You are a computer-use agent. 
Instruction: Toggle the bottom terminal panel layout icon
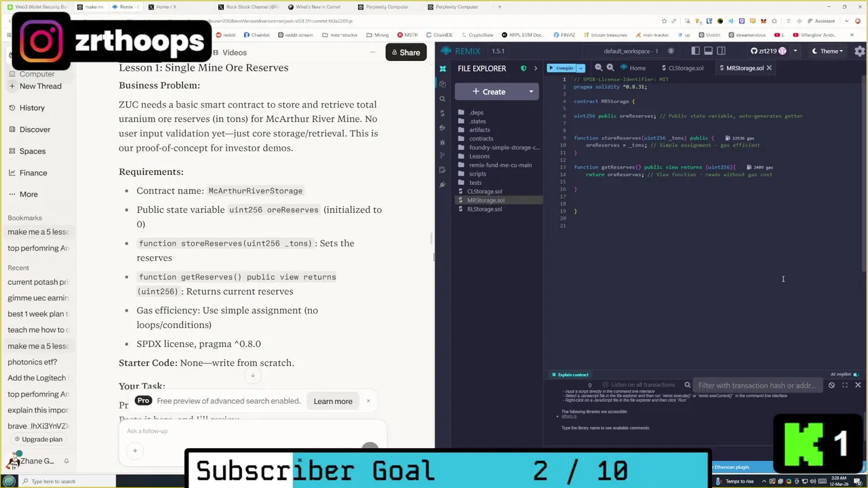point(708,51)
